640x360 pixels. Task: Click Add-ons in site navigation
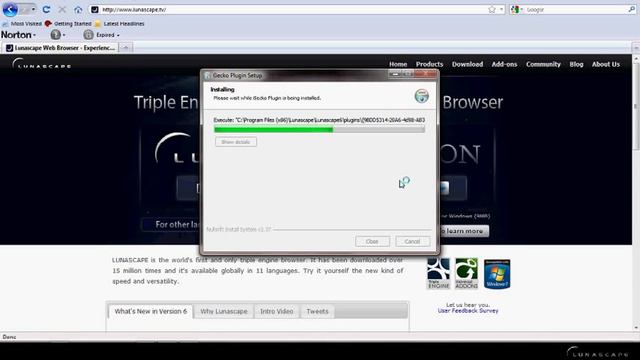pyautogui.click(x=504, y=64)
